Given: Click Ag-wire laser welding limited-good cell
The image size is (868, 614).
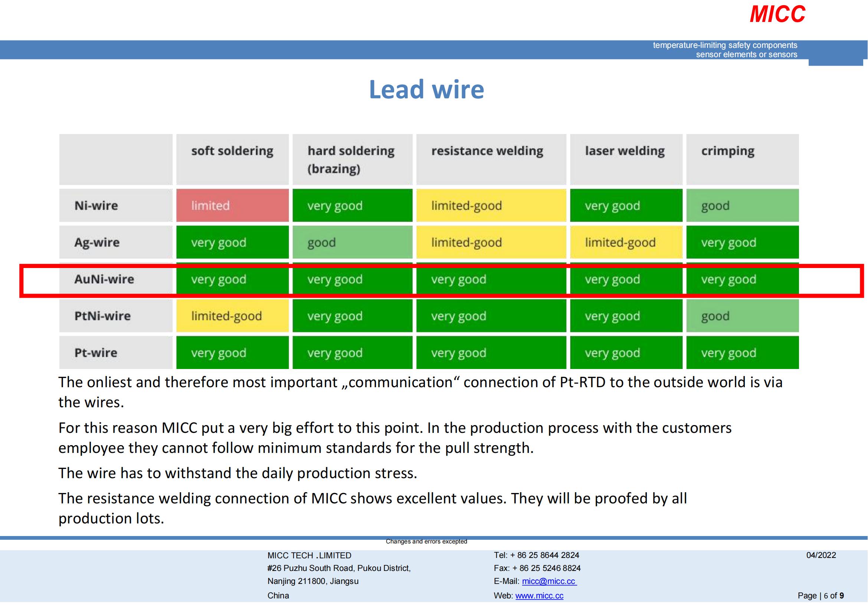Looking at the screenshot, I should (626, 242).
